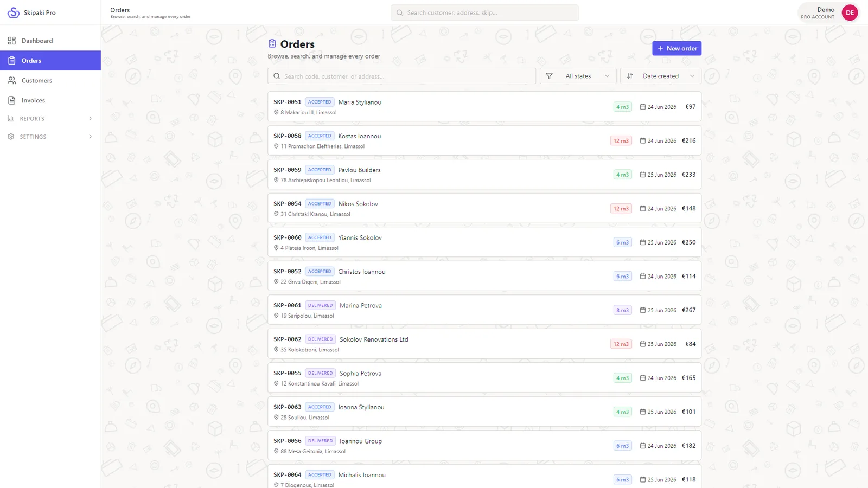Open the DE user avatar menu
The width and height of the screenshot is (868, 488).
pos(850,12)
